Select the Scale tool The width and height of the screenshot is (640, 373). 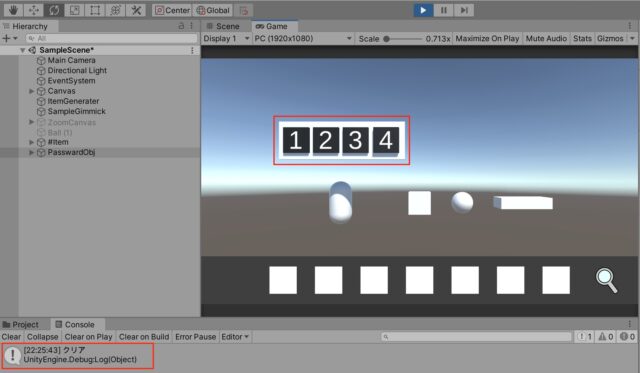coord(75,10)
